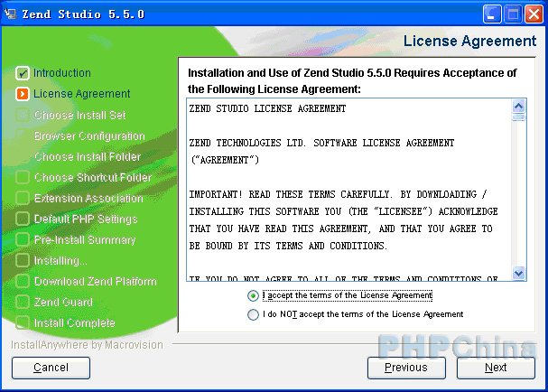Click the License Agreement page title
The image size is (548, 392).
click(x=469, y=41)
